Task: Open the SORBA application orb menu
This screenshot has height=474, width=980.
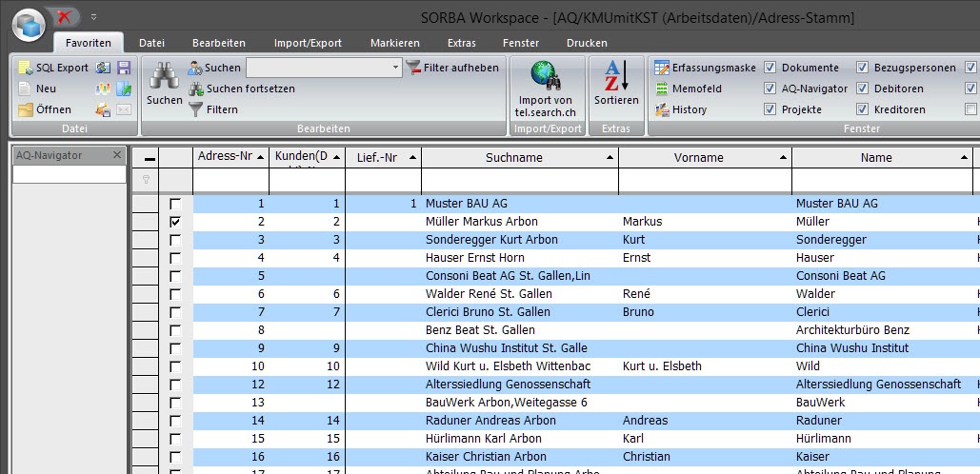Action: (x=29, y=25)
